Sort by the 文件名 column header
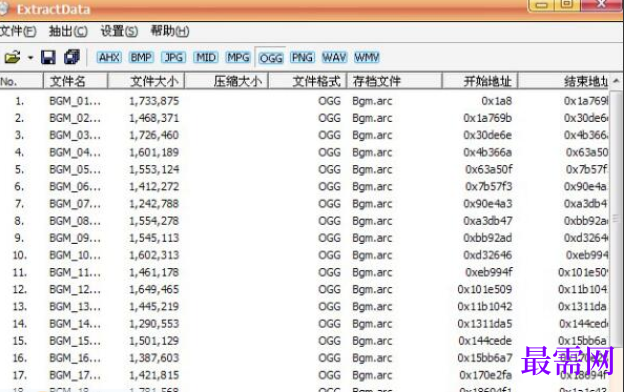 point(75,82)
